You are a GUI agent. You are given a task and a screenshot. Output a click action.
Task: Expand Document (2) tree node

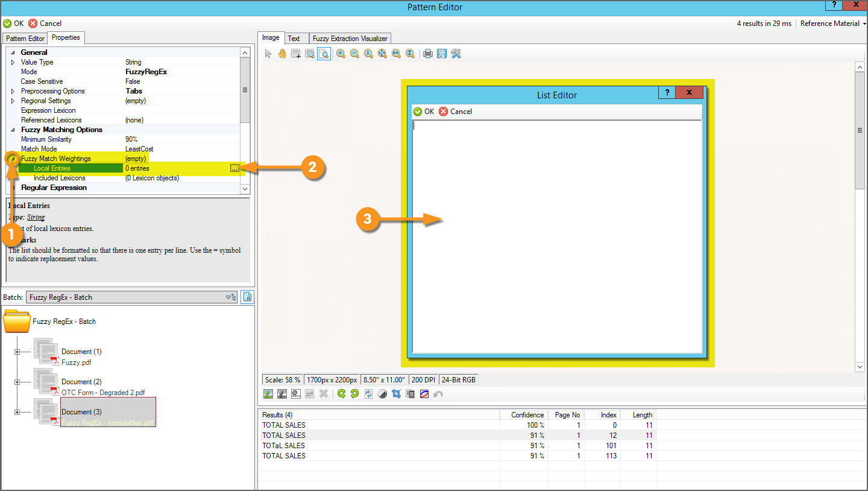(x=17, y=382)
